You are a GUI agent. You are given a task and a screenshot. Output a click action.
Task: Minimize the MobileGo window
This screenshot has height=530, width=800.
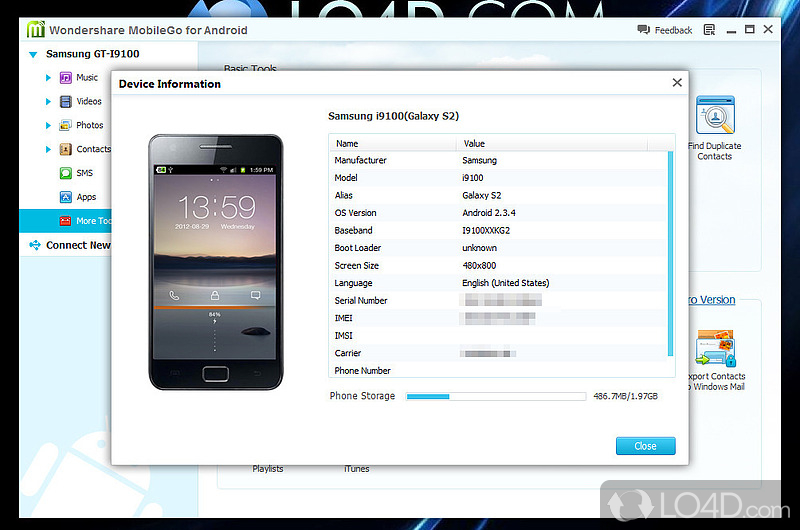(732, 31)
